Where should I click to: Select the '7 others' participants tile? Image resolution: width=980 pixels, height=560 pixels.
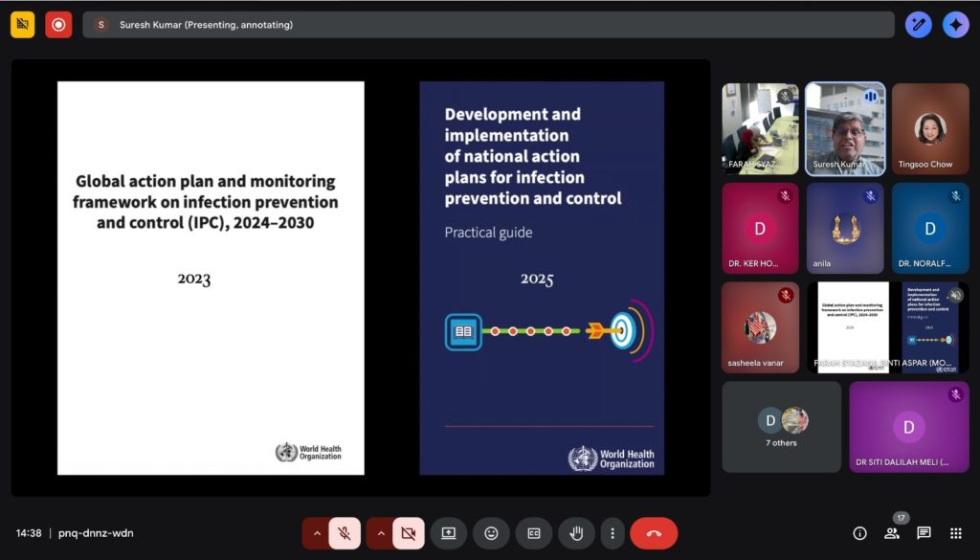(x=782, y=427)
